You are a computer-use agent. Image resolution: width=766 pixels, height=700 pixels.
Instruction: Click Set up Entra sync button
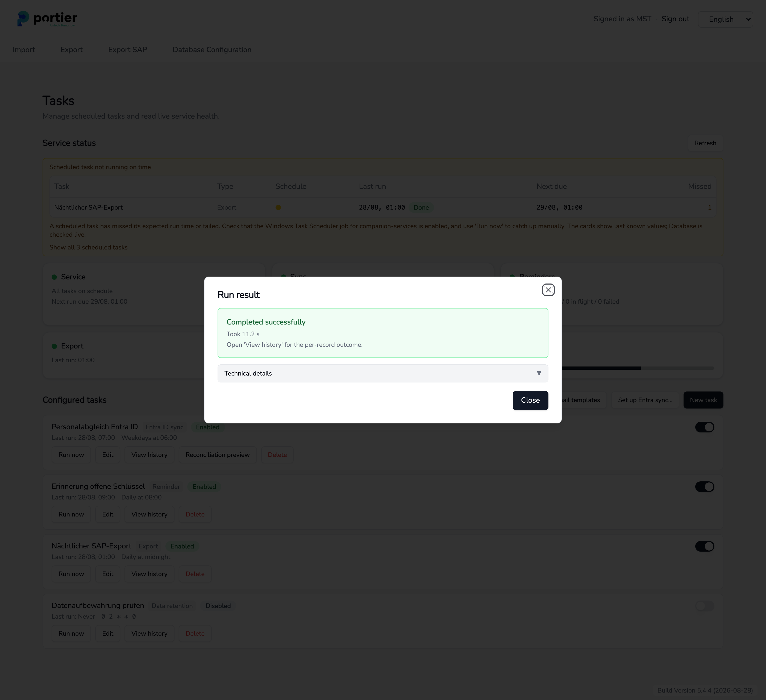[645, 400]
